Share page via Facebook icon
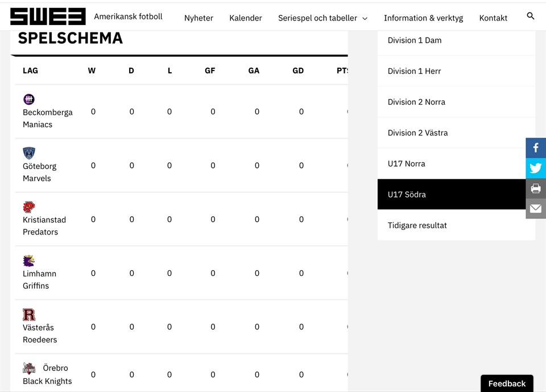 (x=536, y=148)
